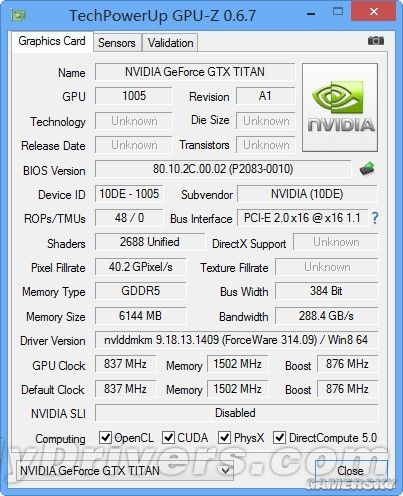Click the Name field NVIDIA GeForce GTX TITAN
The height and width of the screenshot is (496, 403).
pos(195,72)
